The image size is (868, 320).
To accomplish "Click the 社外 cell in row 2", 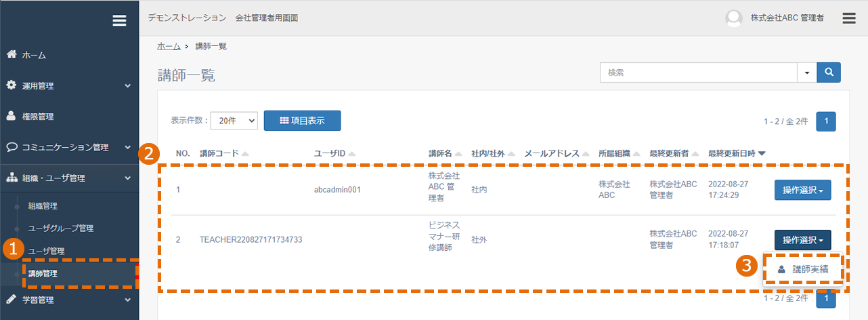I will tap(479, 239).
